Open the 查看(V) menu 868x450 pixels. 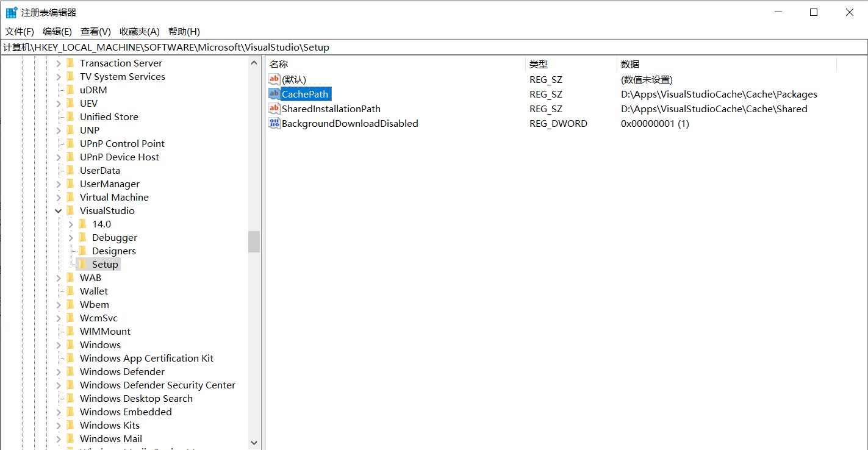[95, 31]
